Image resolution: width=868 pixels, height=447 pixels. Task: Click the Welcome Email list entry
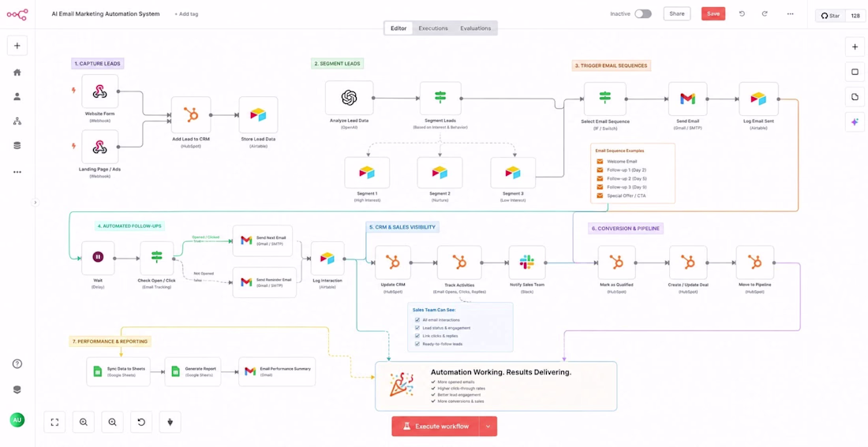[x=622, y=162]
